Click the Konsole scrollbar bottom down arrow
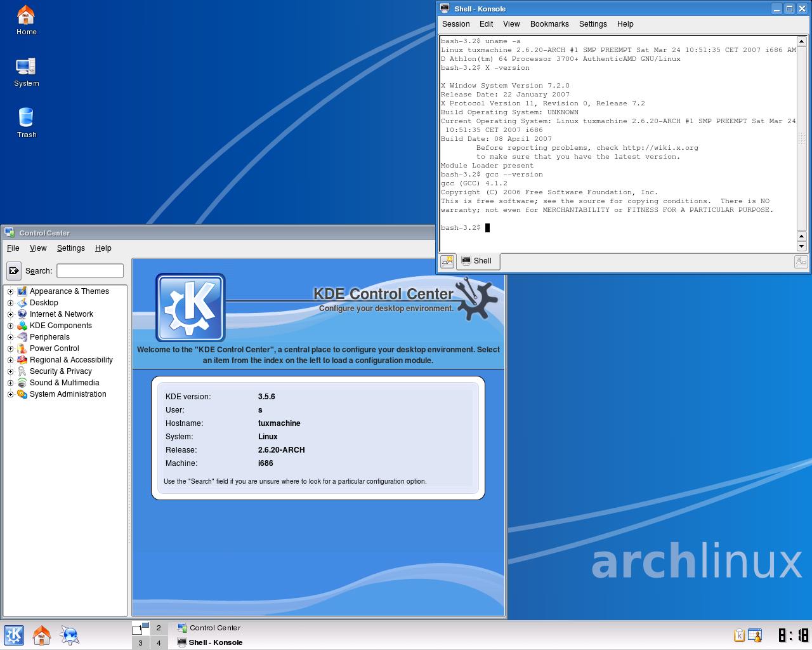 [802, 246]
